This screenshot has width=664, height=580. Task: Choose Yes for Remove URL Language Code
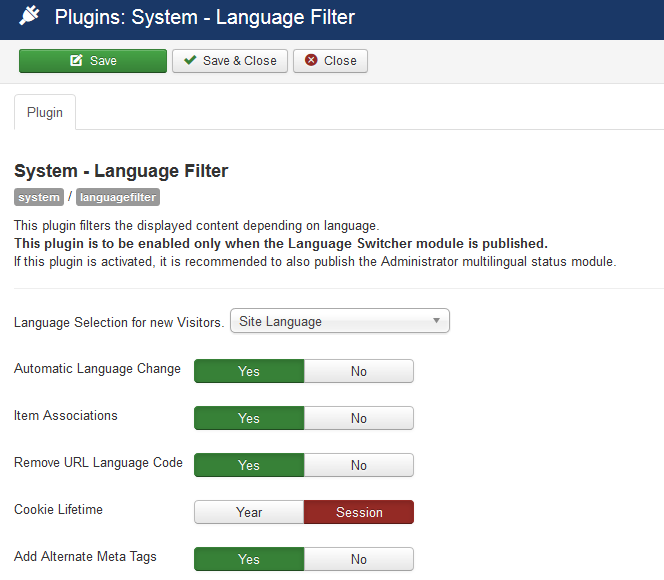[x=249, y=465]
